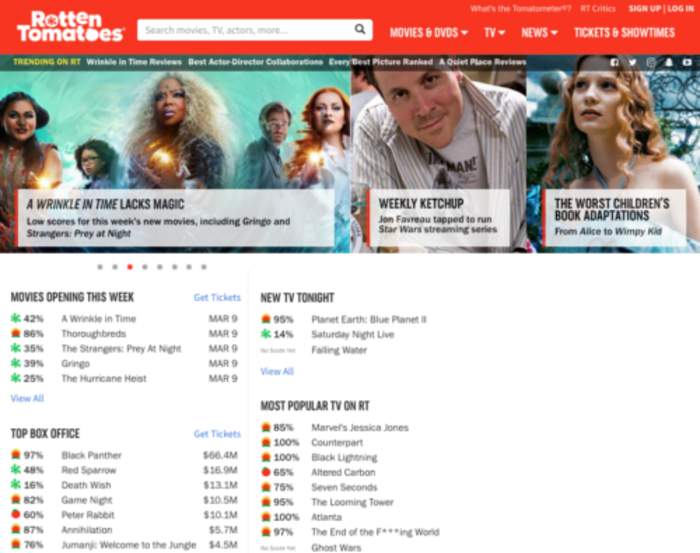Click Get Tickets in Top Box Office
700x553 pixels.
(x=217, y=434)
